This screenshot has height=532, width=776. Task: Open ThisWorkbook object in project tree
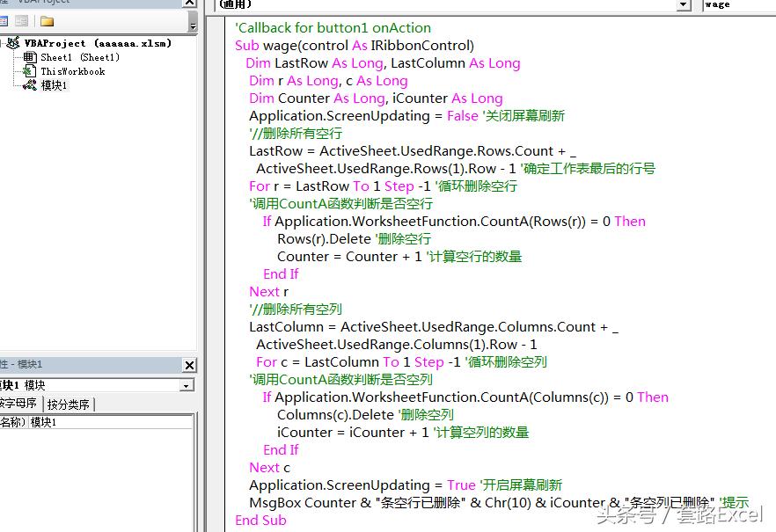click(72, 71)
